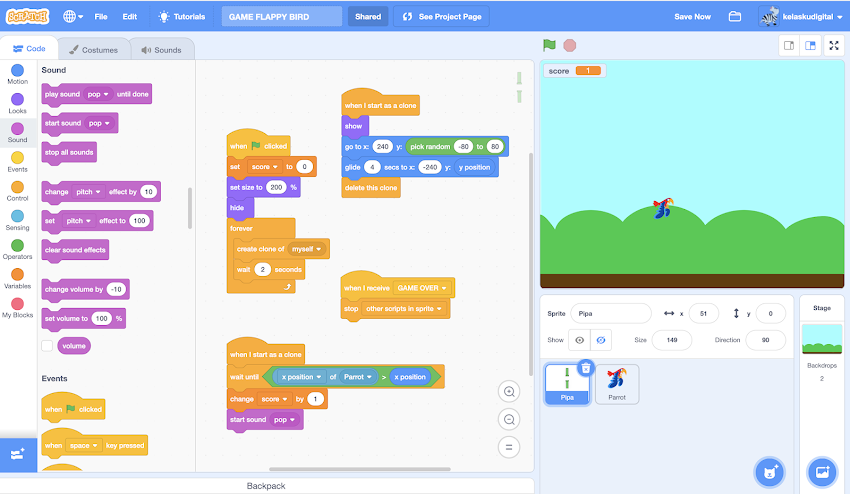Click the wait 2 seconds value
Screen dimensions: 850x494
262,270
